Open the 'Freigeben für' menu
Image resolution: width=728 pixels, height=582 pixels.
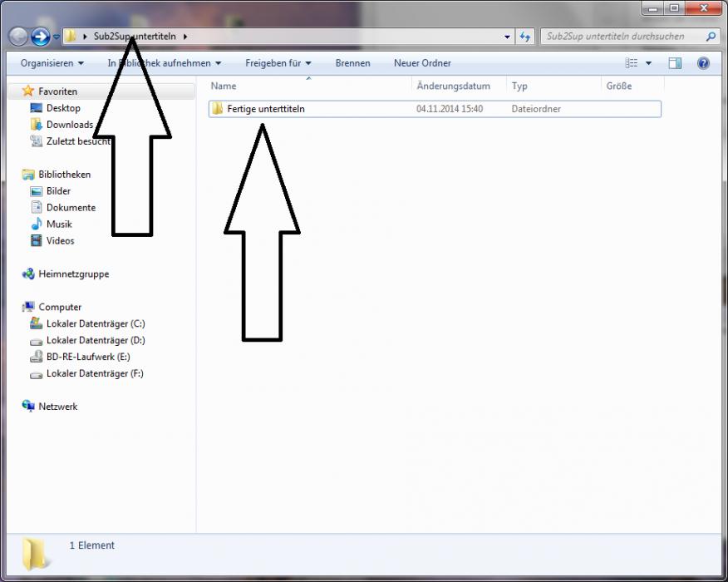tap(278, 63)
